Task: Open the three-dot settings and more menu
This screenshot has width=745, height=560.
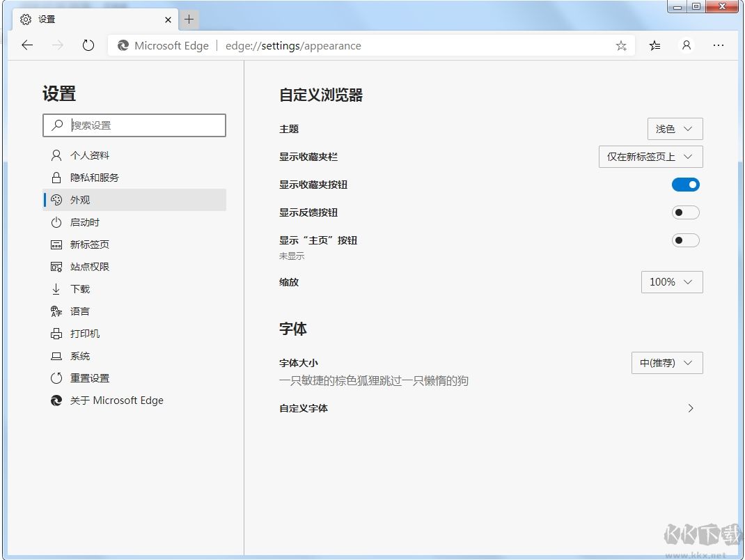Action: pyautogui.click(x=719, y=45)
